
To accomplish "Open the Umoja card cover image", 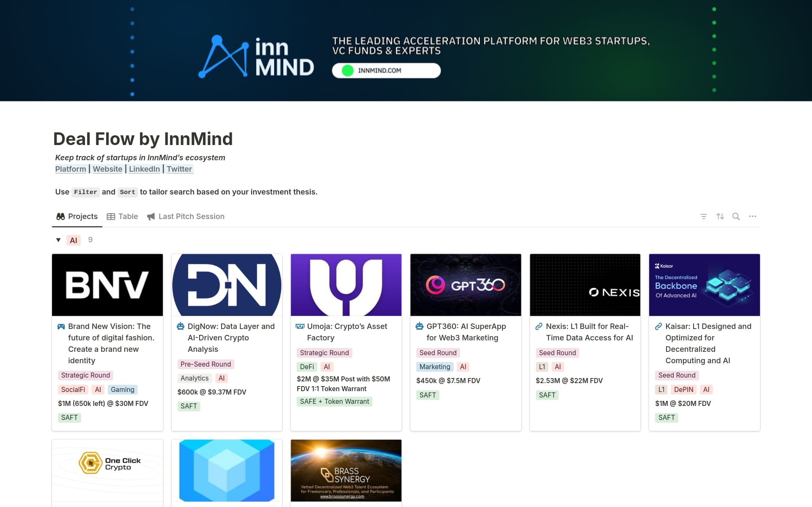I will (346, 285).
